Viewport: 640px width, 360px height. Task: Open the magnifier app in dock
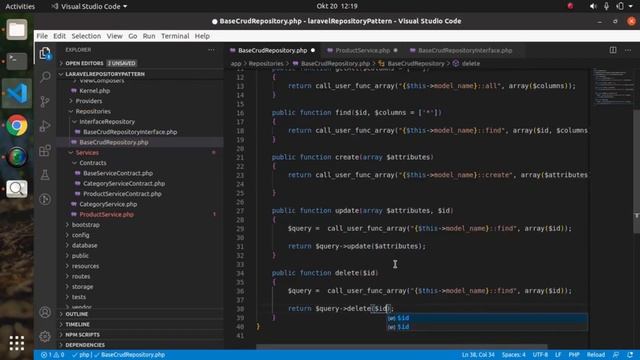click(x=17, y=189)
